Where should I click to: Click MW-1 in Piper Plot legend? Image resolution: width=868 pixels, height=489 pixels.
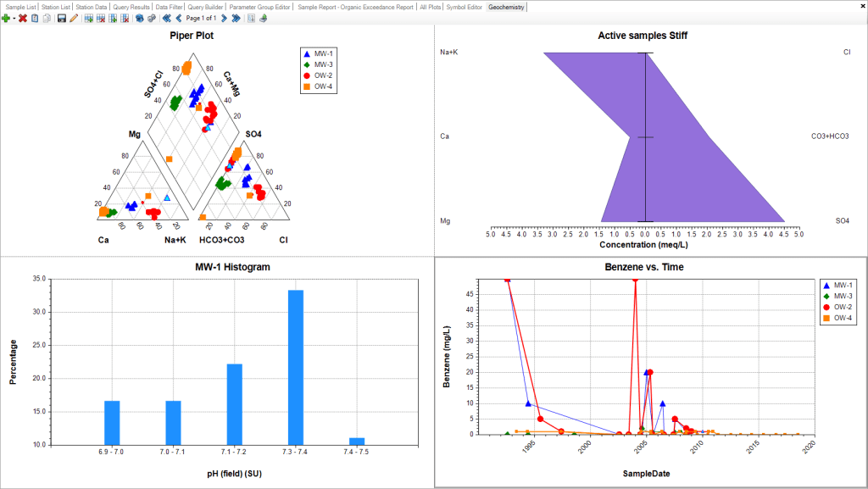coord(322,53)
